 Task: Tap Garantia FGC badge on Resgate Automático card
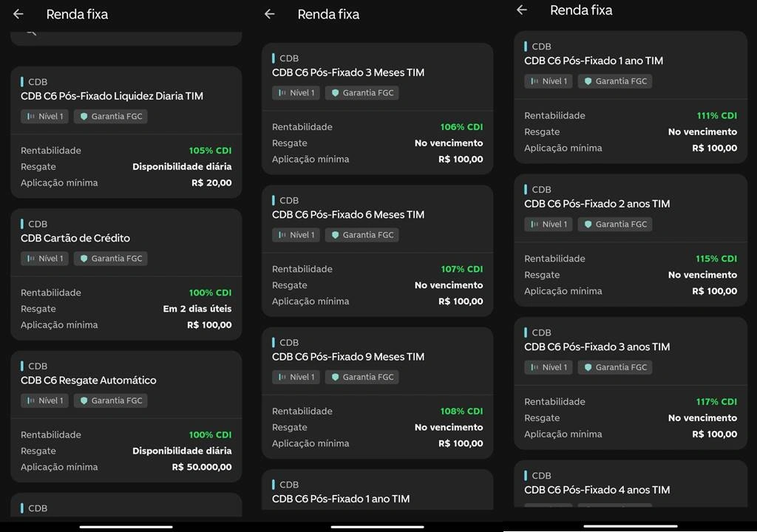click(x=110, y=400)
